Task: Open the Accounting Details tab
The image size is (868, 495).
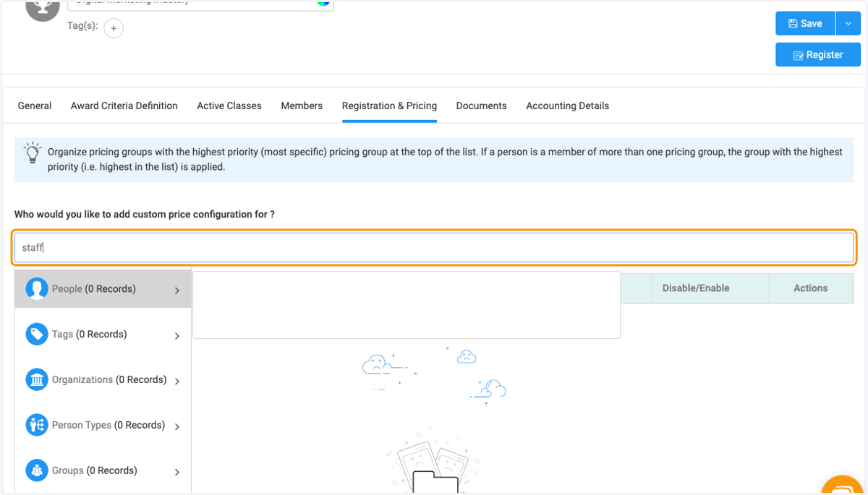Action: (x=567, y=106)
